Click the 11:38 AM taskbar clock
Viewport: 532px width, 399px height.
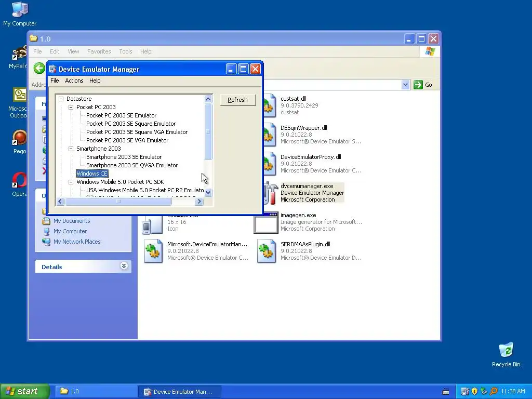(x=513, y=392)
